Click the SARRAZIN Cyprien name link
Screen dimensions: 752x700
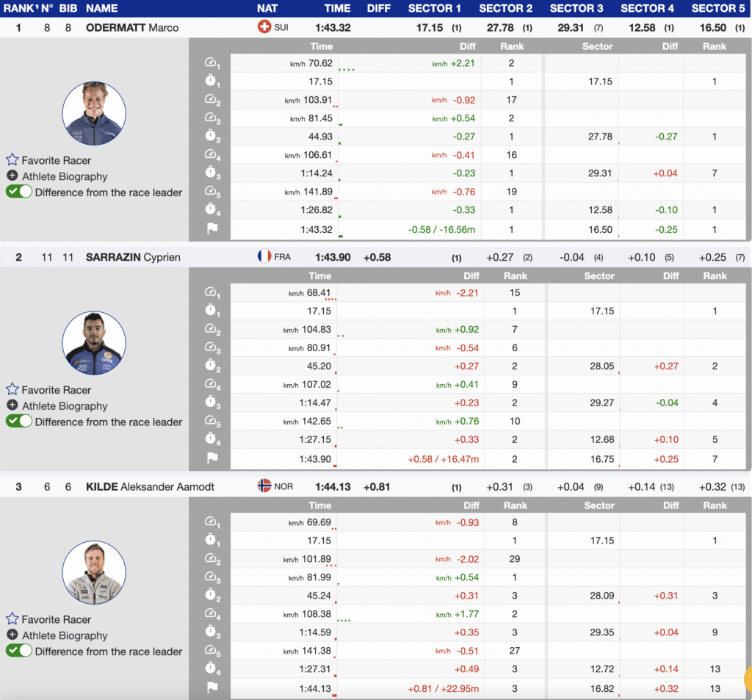[x=133, y=257]
